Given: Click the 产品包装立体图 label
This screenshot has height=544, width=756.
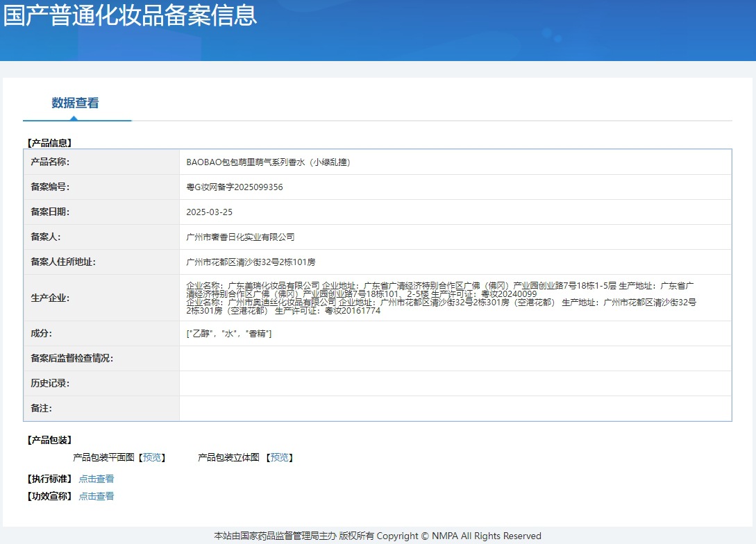Looking at the screenshot, I should [228, 457].
